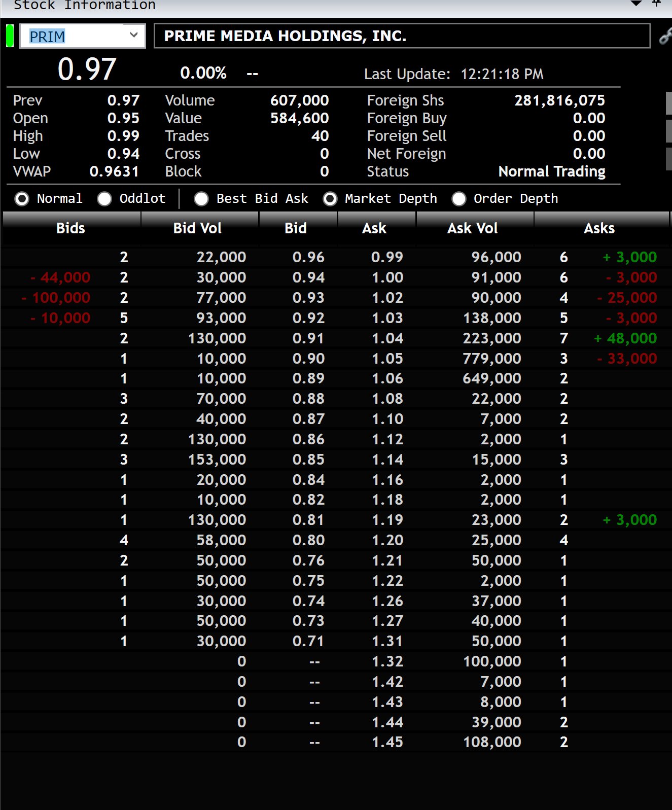Click the Bids column header
The height and width of the screenshot is (810, 672).
[x=71, y=228]
